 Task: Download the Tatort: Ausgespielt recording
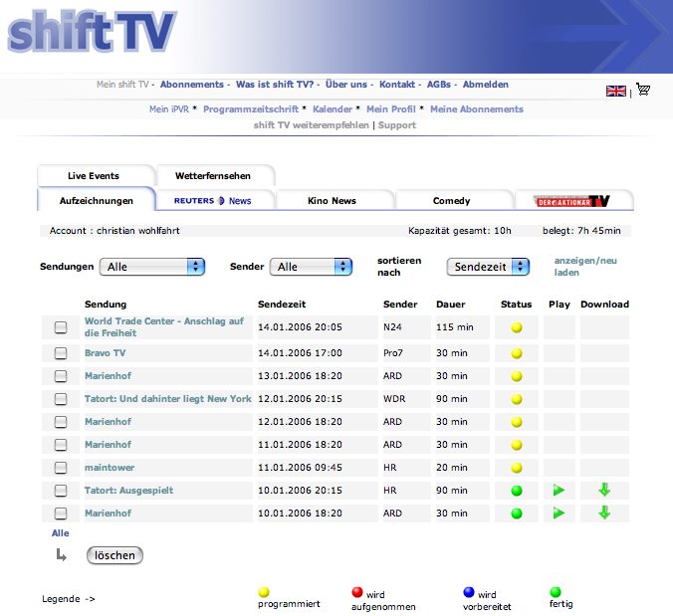point(604,490)
